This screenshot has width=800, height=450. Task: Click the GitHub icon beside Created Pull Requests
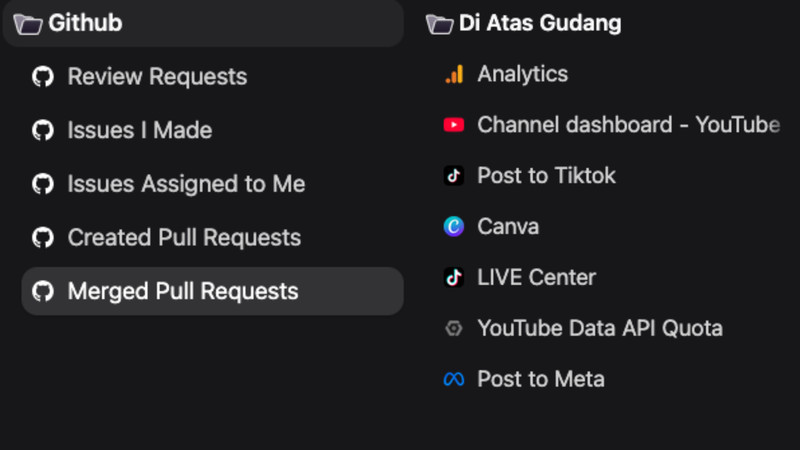coord(42,238)
